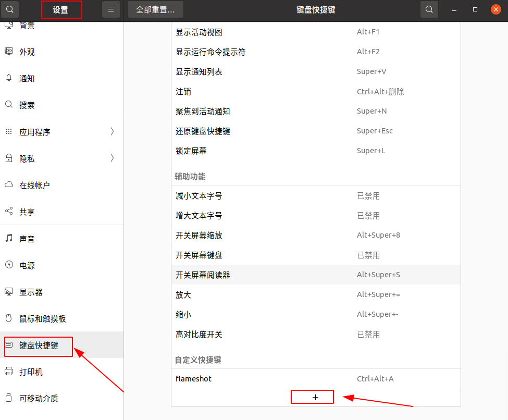The image size is (508, 420).
Task: Click the 全部重置 reset all button
Action: coord(155,9)
